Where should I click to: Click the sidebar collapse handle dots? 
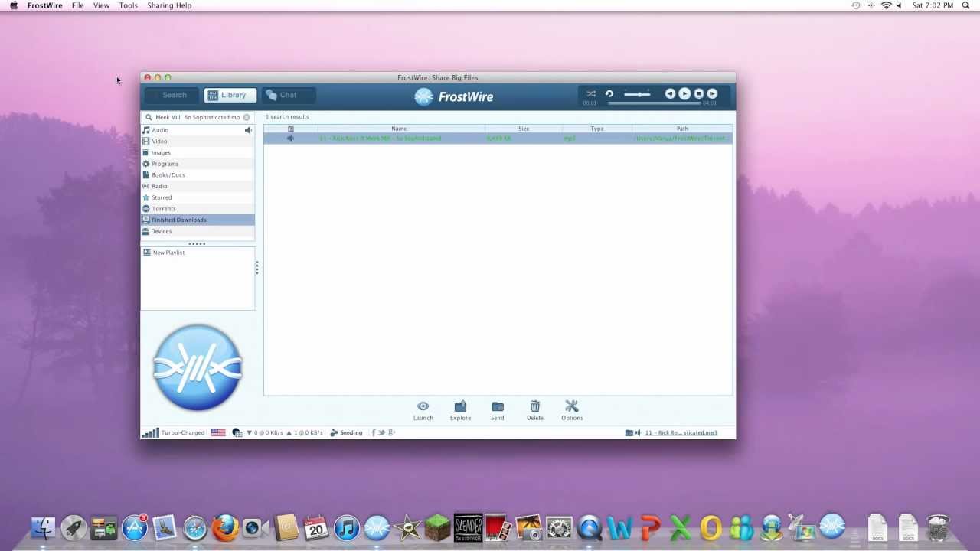(x=257, y=267)
